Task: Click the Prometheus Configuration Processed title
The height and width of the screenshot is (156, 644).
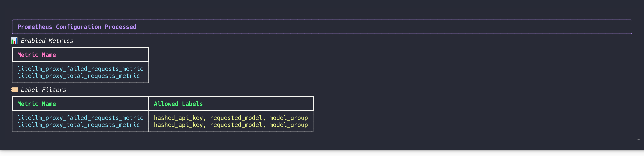Action: tap(77, 27)
